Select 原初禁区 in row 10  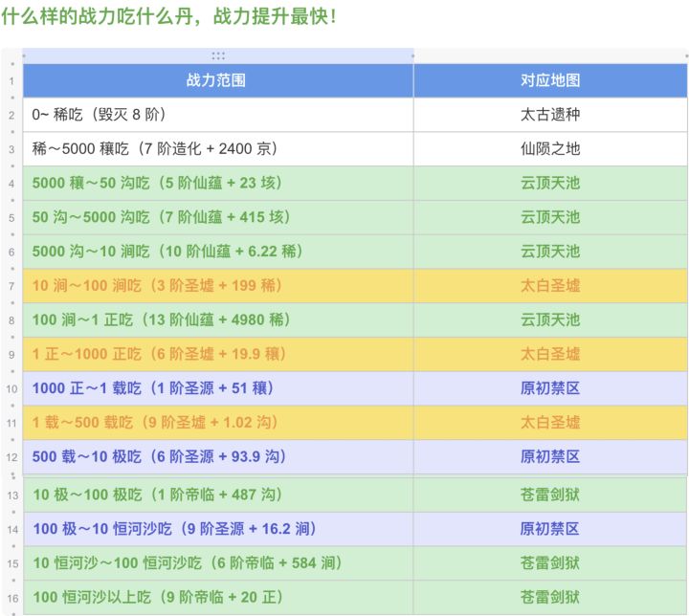tap(550, 389)
